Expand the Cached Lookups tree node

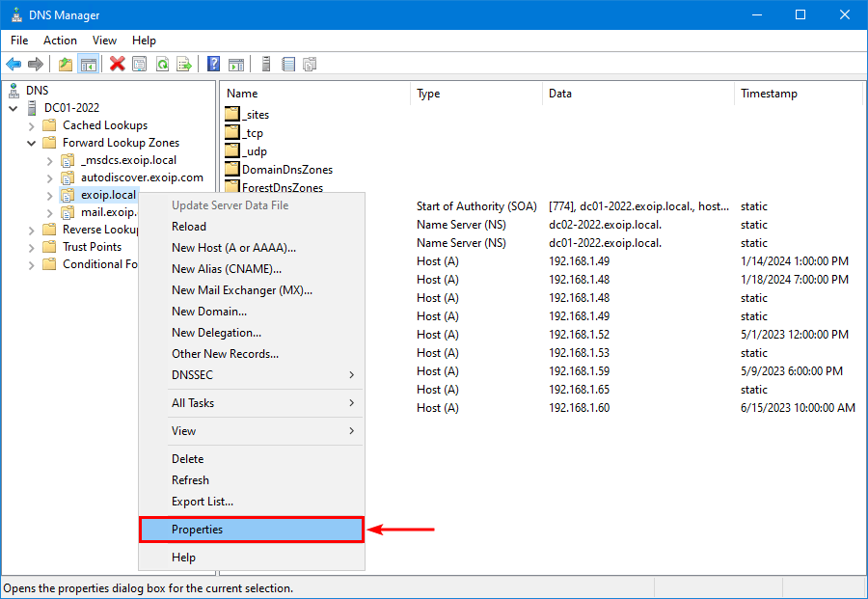point(32,125)
